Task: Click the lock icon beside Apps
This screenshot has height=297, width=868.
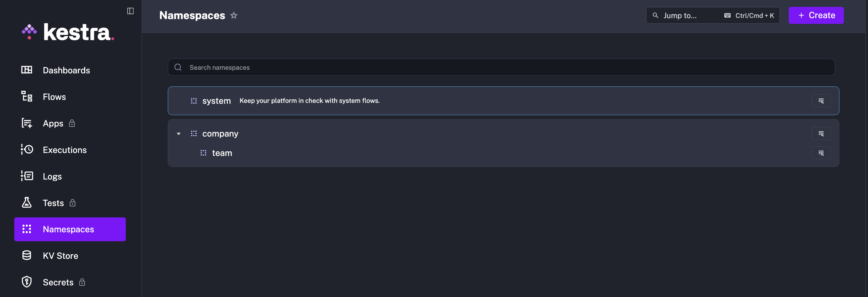Action: (x=72, y=123)
